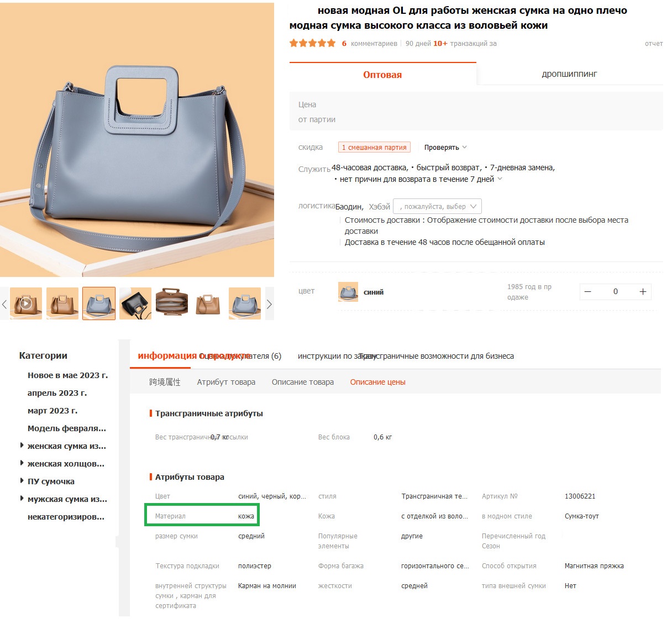Image resolution: width=672 pixels, height=639 pixels.
Task: Open the Оптовая tab
Action: 382,75
